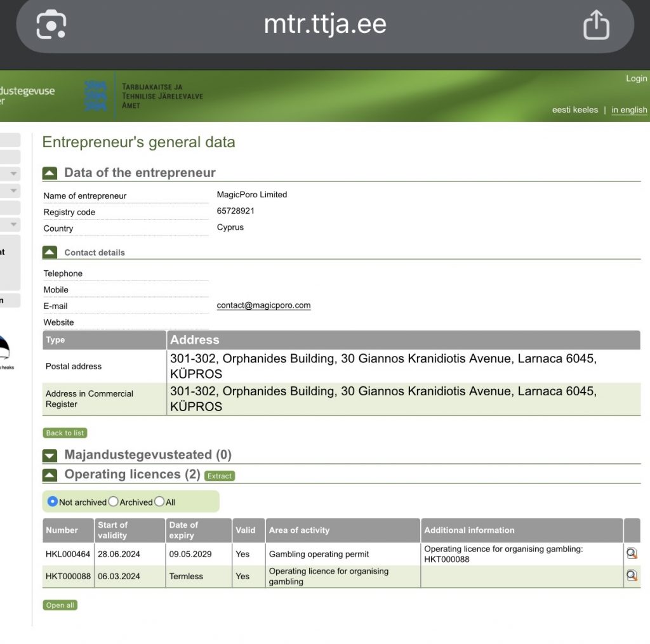The image size is (650, 644).
Task: Click the Back to list button
Action: point(65,433)
